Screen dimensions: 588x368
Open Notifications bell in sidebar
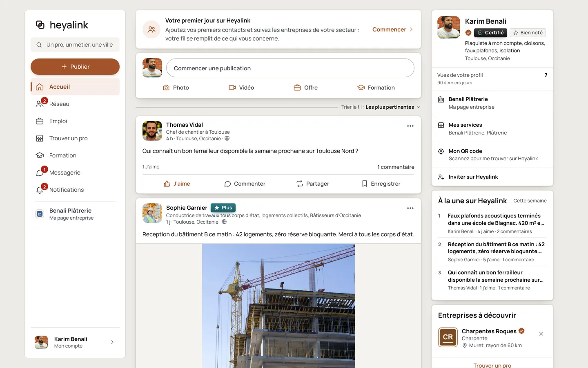(x=75, y=190)
